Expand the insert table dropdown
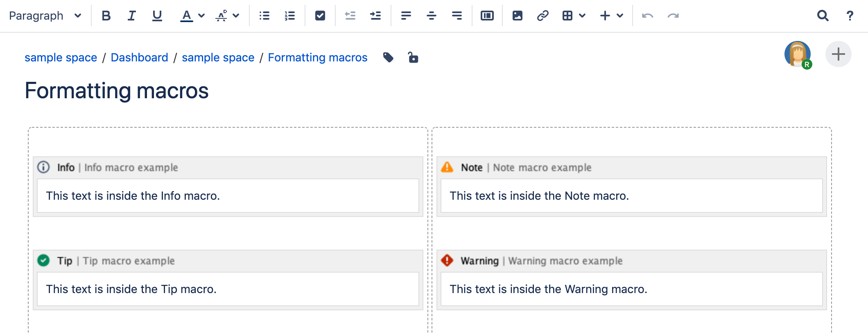Screen dimensions: 868x334 point(582,16)
